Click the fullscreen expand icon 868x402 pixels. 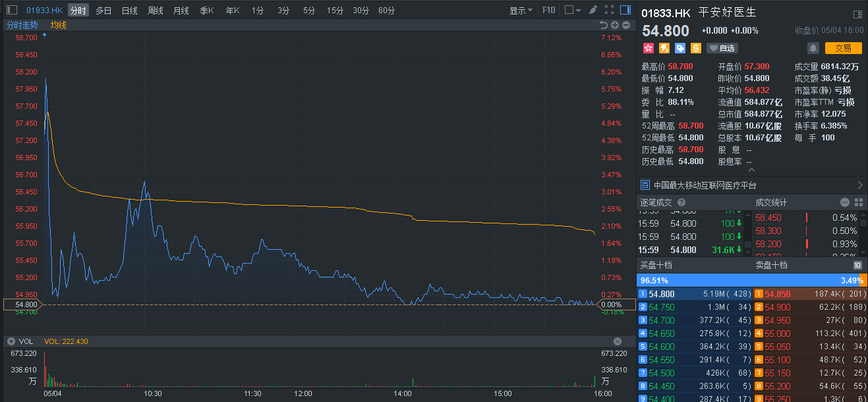pyautogui.click(x=609, y=10)
